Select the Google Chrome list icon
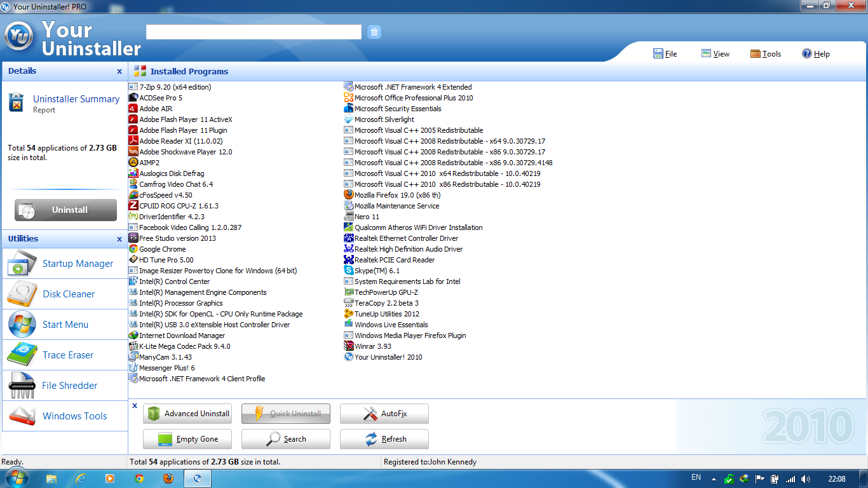Viewport: 868px width, 488px height. pyautogui.click(x=133, y=249)
